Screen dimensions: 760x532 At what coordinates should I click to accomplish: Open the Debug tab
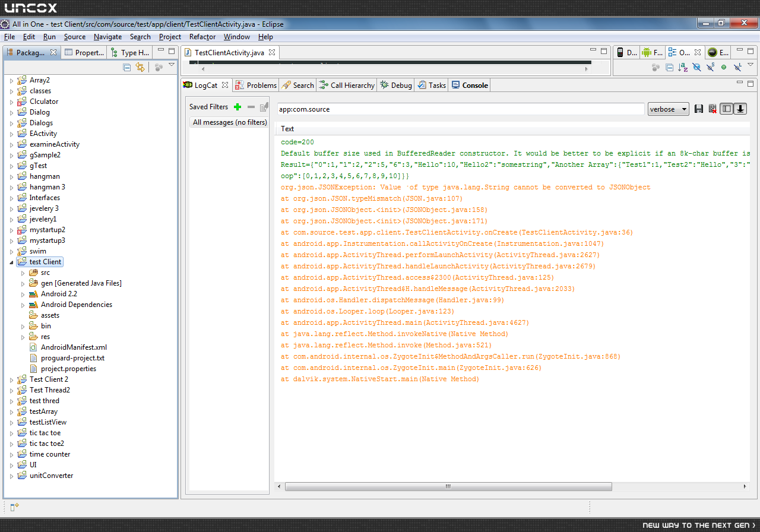(396, 85)
